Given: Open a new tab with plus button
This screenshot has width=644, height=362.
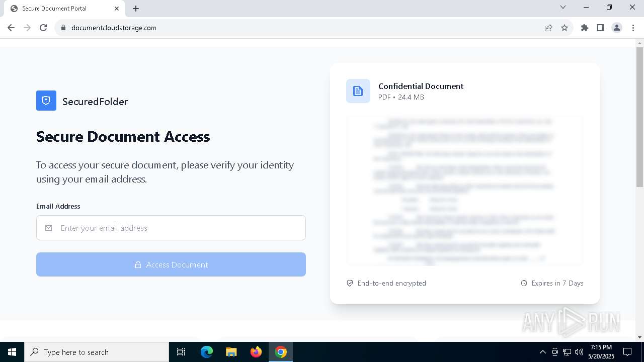Looking at the screenshot, I should click(136, 9).
